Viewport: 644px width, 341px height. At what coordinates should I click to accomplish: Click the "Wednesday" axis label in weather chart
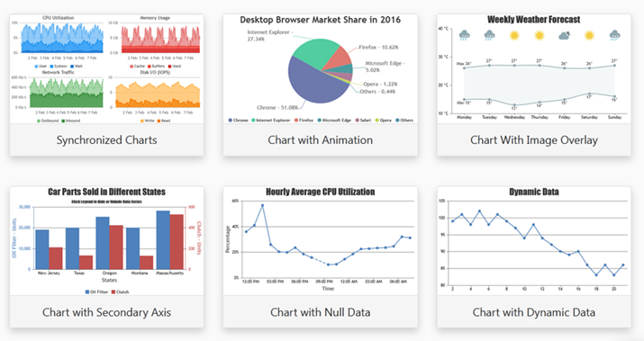[x=514, y=117]
